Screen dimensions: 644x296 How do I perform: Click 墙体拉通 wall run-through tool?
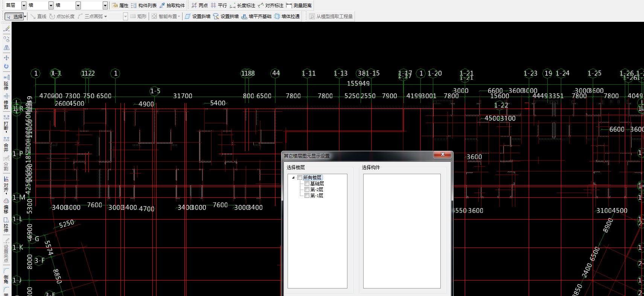287,16
